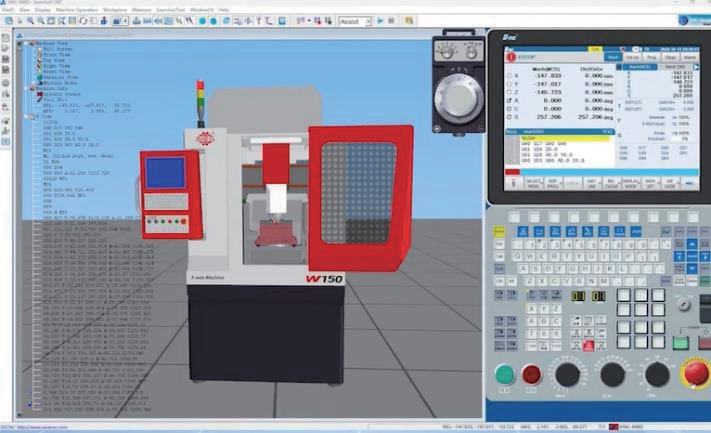The height and width of the screenshot is (433, 711).
Task: Click the leftmost black override rotary knob
Action: pos(568,375)
